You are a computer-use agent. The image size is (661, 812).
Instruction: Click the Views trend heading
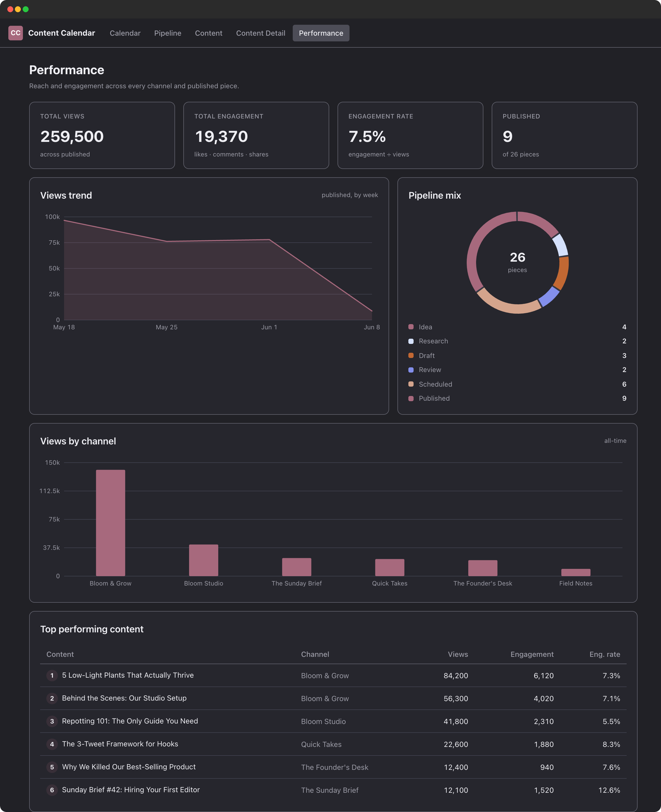click(66, 195)
